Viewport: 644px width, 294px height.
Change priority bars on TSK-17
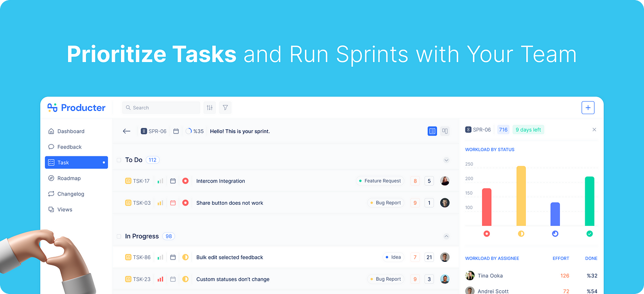click(160, 181)
